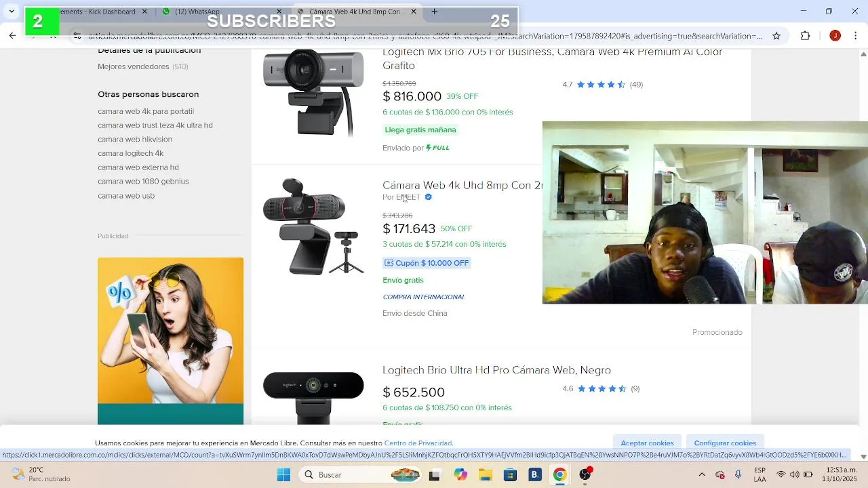Open the Chrome profile avatar J
The image size is (868, 488).
(x=835, y=36)
